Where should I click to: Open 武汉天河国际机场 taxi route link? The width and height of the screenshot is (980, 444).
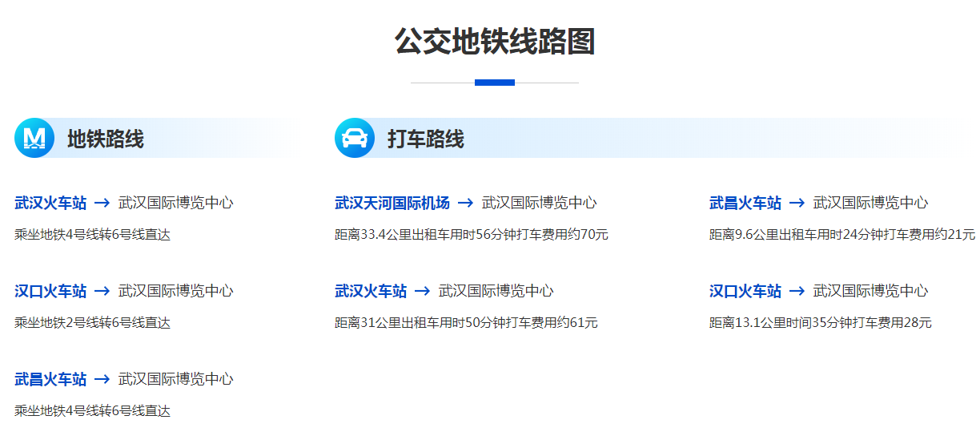tap(392, 203)
